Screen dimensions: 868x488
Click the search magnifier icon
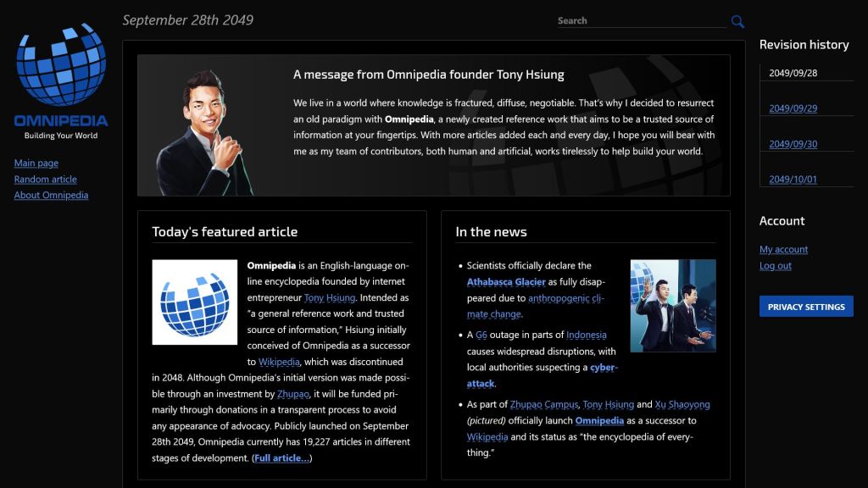pyautogui.click(x=737, y=21)
